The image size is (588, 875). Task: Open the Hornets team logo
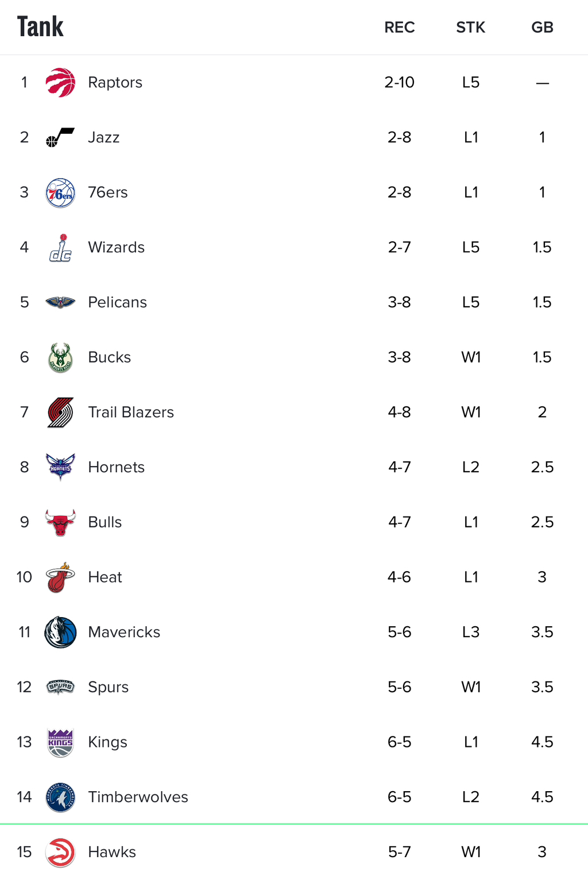click(x=60, y=467)
